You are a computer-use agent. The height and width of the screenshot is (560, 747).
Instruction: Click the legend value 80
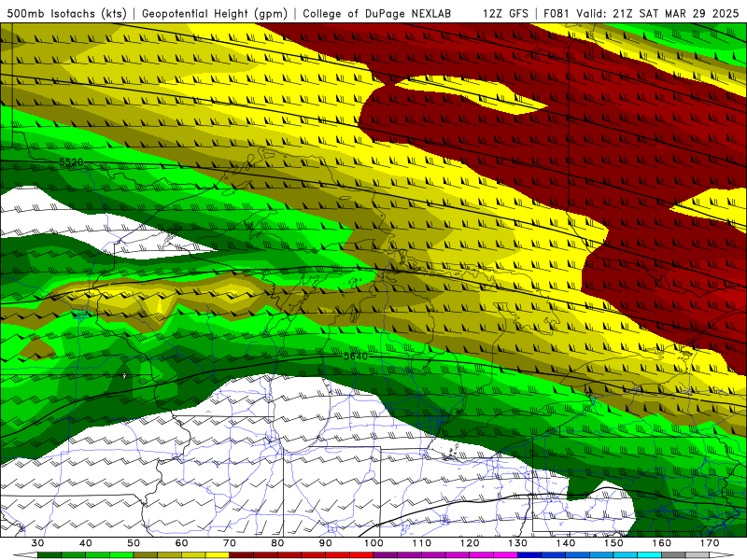click(277, 543)
